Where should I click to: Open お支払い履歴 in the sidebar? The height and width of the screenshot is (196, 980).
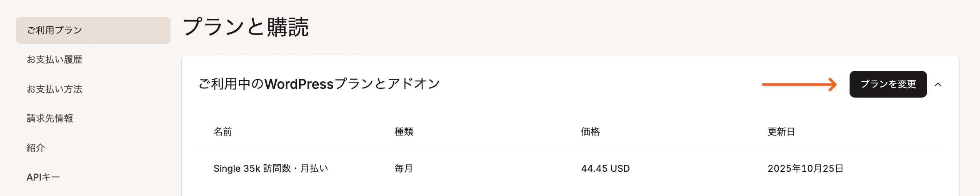click(55, 60)
